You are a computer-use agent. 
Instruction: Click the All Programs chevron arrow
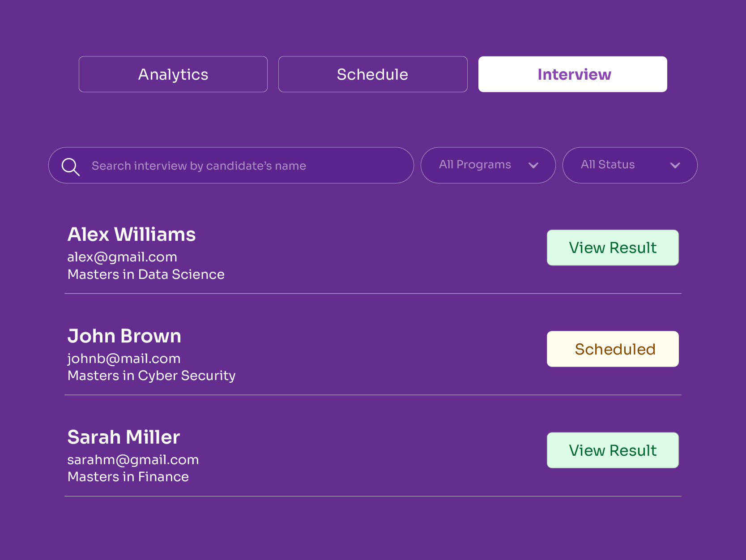click(533, 165)
